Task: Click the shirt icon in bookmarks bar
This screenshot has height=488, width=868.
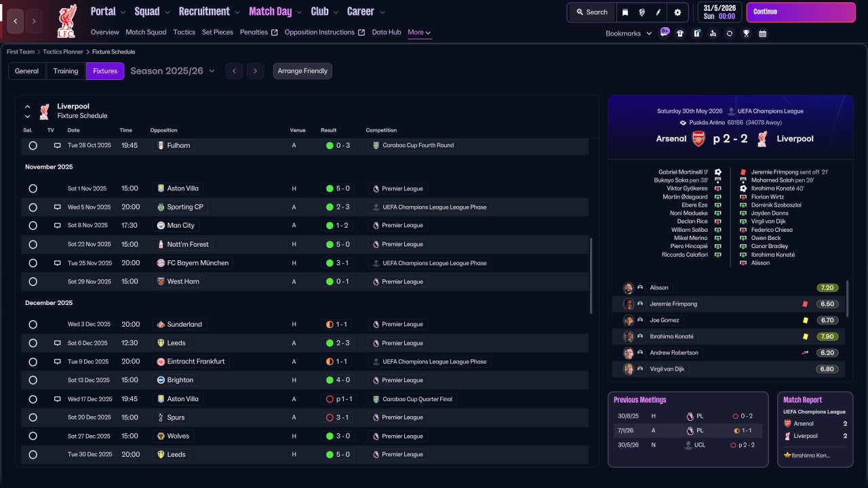Action: (x=680, y=33)
